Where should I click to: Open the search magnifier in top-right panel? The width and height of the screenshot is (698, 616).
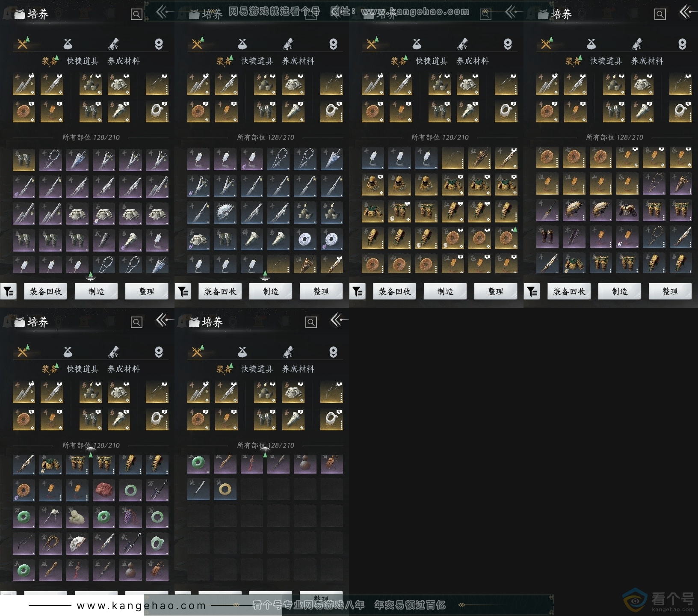coord(660,15)
